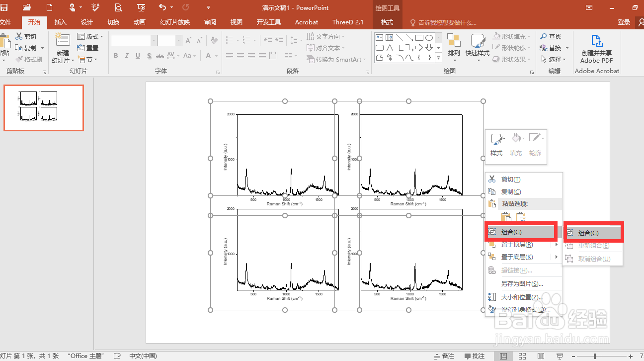Expand the 替换 replace dropdown arrow
Screen dimensions: 644x361
[x=566, y=48]
